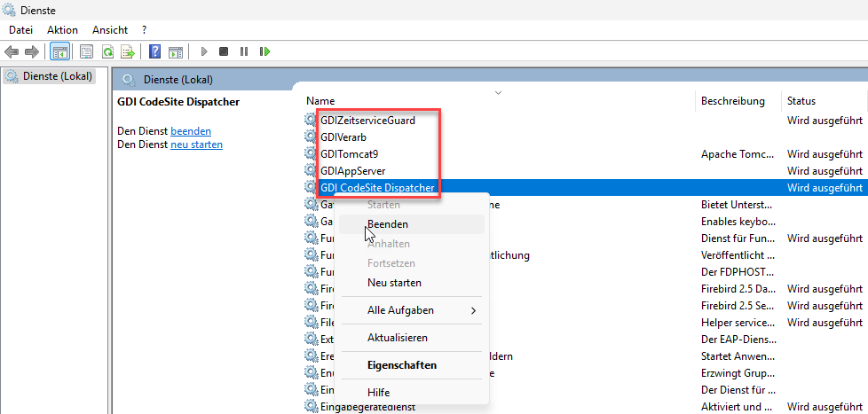
Task: Click the Back arrow in the toolbar
Action: pos(12,52)
